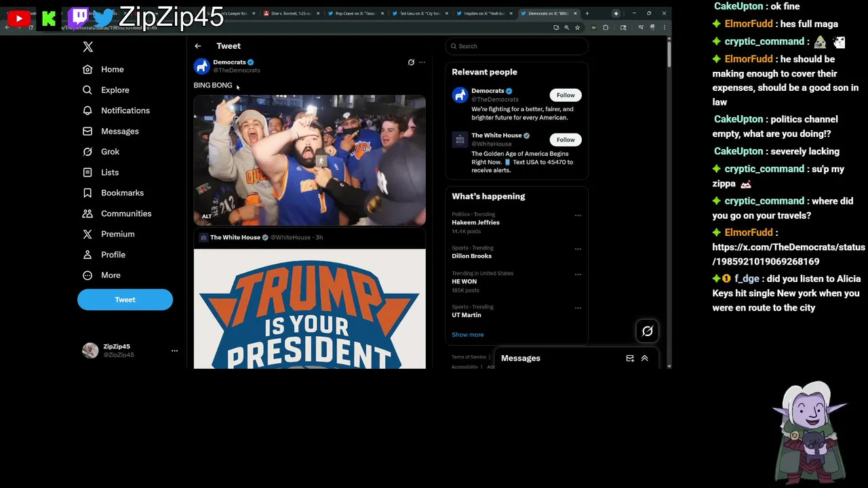
Task: Click the Premium X icon
Action: tap(87, 234)
